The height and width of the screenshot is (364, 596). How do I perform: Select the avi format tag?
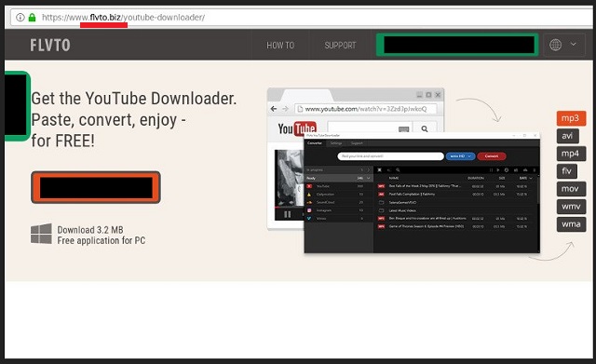(568, 136)
